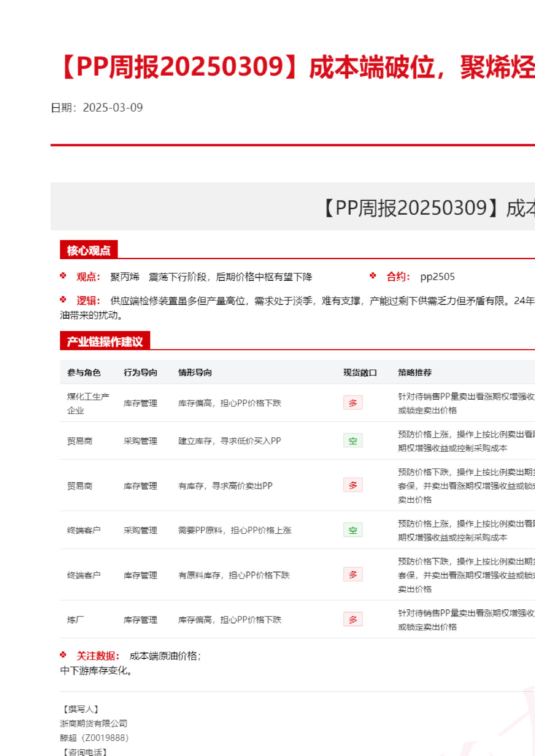The height and width of the screenshot is (756, 535).
Task: Click the 策略推荐 column header
Action: click(x=415, y=373)
